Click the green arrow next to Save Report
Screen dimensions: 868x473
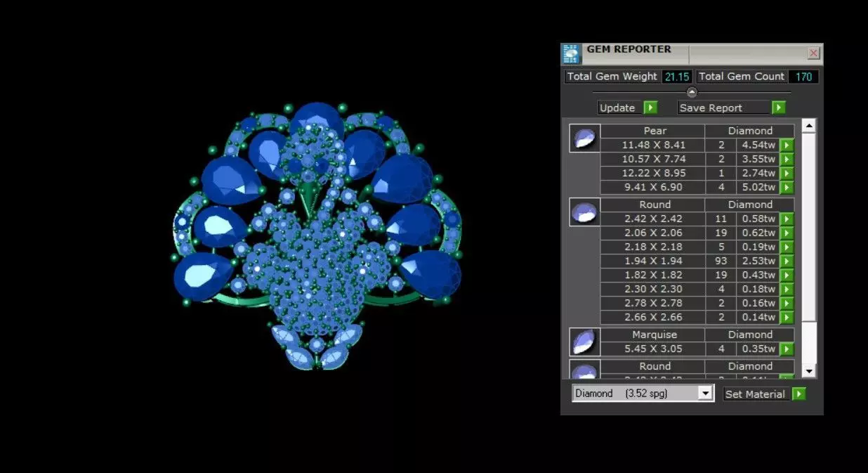tap(778, 108)
